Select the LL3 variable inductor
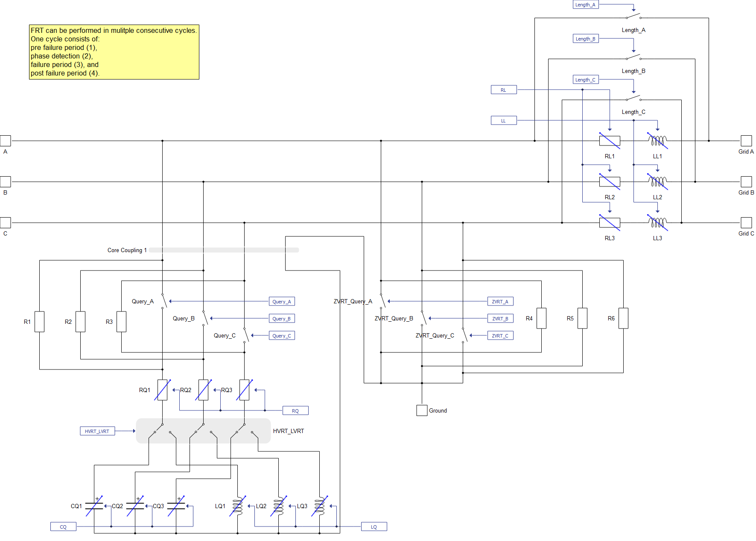This screenshot has height=541, width=756. [x=657, y=223]
